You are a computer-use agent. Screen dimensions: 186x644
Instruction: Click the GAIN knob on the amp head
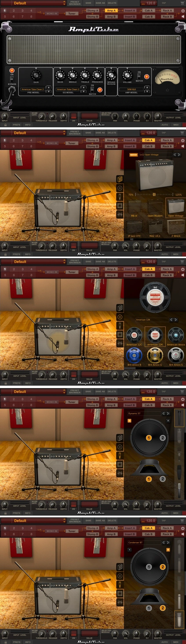coord(36,75)
